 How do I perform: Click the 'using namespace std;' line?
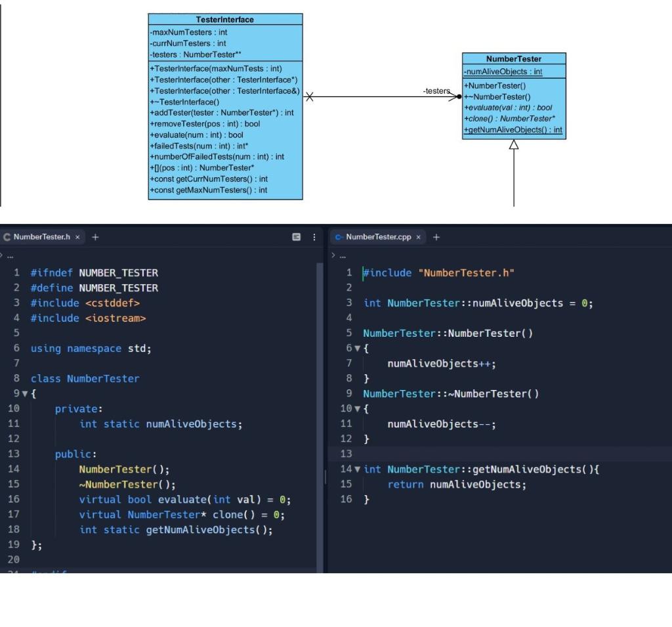tap(91, 349)
